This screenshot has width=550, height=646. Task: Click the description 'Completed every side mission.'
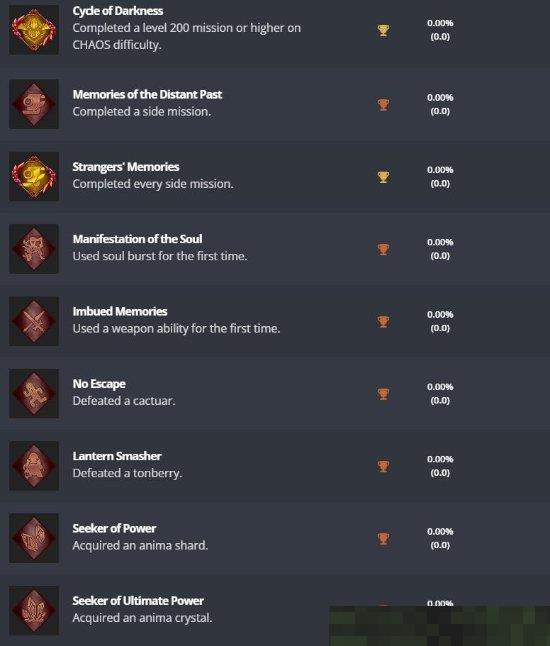pyautogui.click(x=153, y=184)
